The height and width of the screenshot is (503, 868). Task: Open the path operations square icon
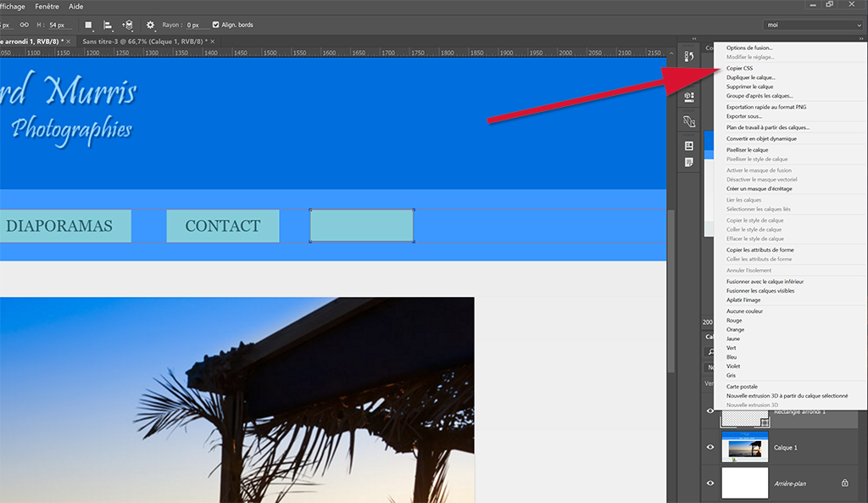pyautogui.click(x=88, y=25)
